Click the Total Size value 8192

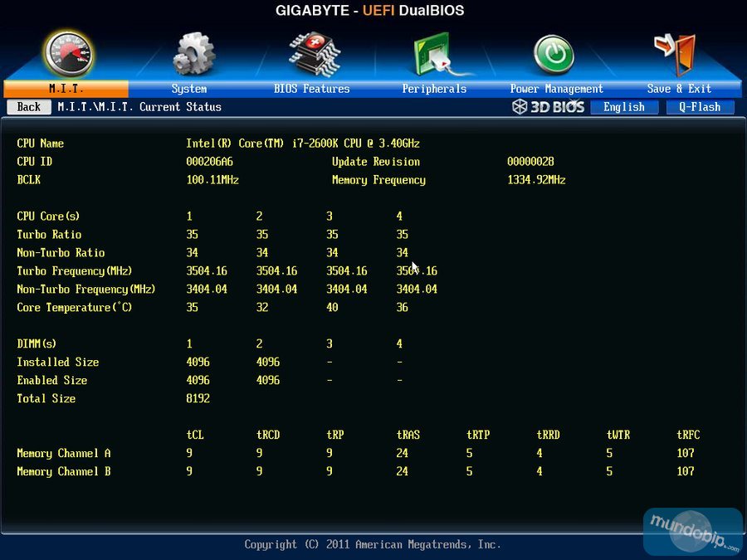(198, 398)
